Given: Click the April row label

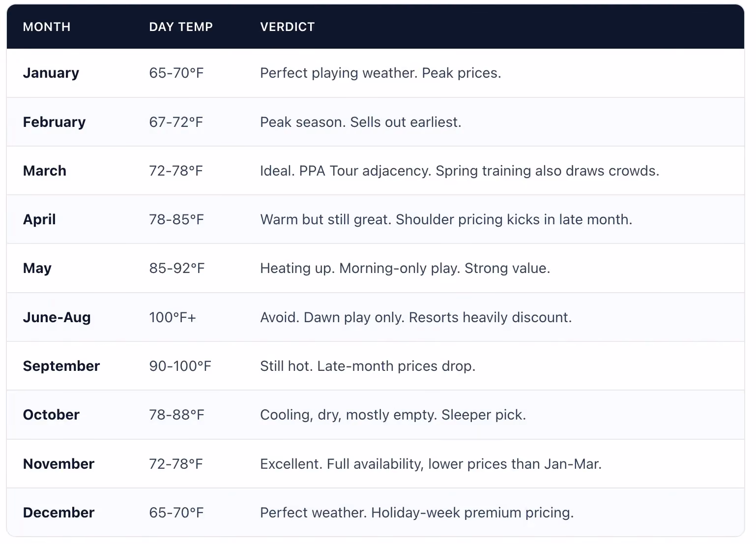Looking at the screenshot, I should pyautogui.click(x=39, y=219).
